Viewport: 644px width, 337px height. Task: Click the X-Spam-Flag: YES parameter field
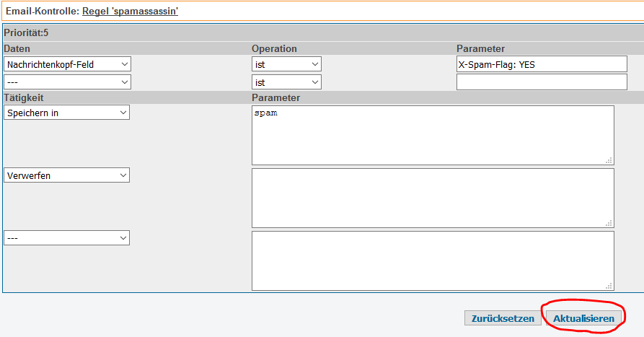coord(542,64)
